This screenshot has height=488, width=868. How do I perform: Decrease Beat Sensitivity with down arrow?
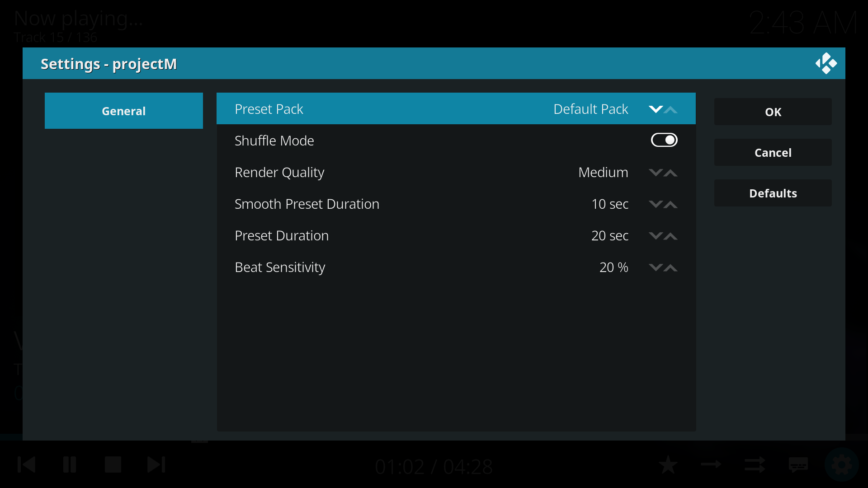click(656, 267)
